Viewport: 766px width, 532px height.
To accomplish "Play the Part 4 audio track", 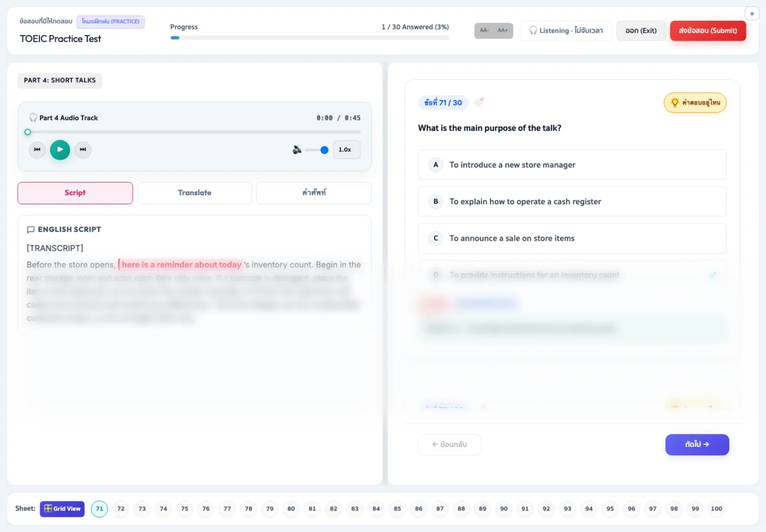I will click(60, 149).
